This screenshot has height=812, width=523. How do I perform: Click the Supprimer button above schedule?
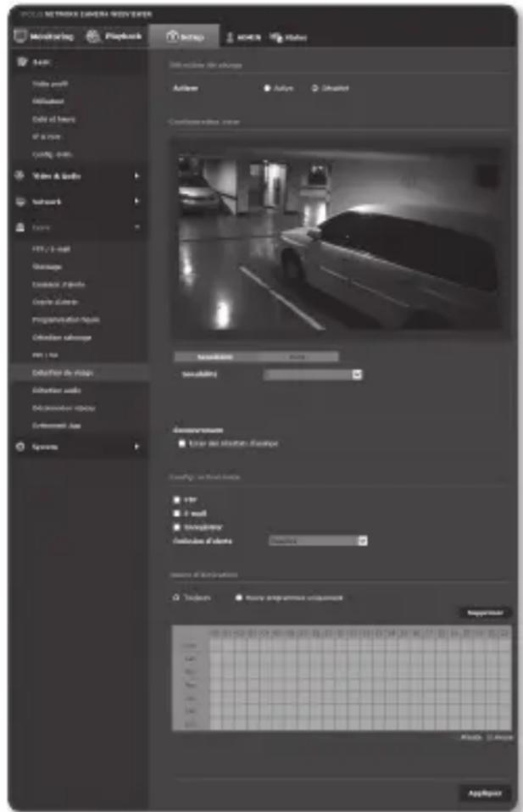point(486,612)
